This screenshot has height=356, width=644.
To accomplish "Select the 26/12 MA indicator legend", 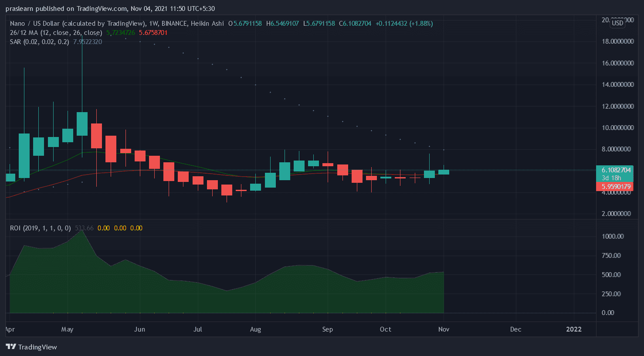I will (56, 33).
